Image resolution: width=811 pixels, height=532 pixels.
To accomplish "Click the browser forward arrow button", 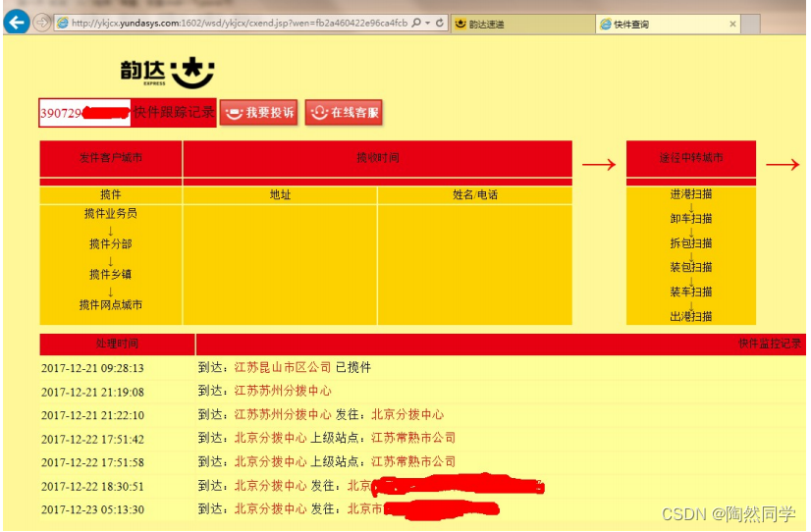I will (x=42, y=23).
